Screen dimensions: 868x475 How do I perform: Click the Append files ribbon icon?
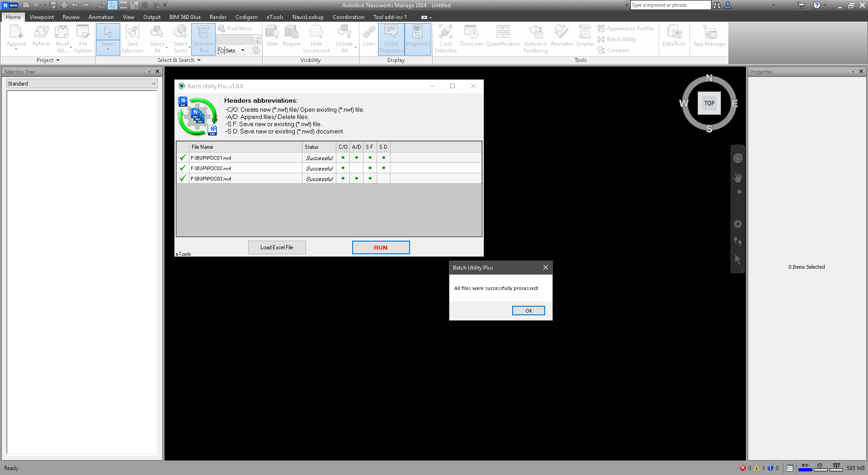coord(16,37)
